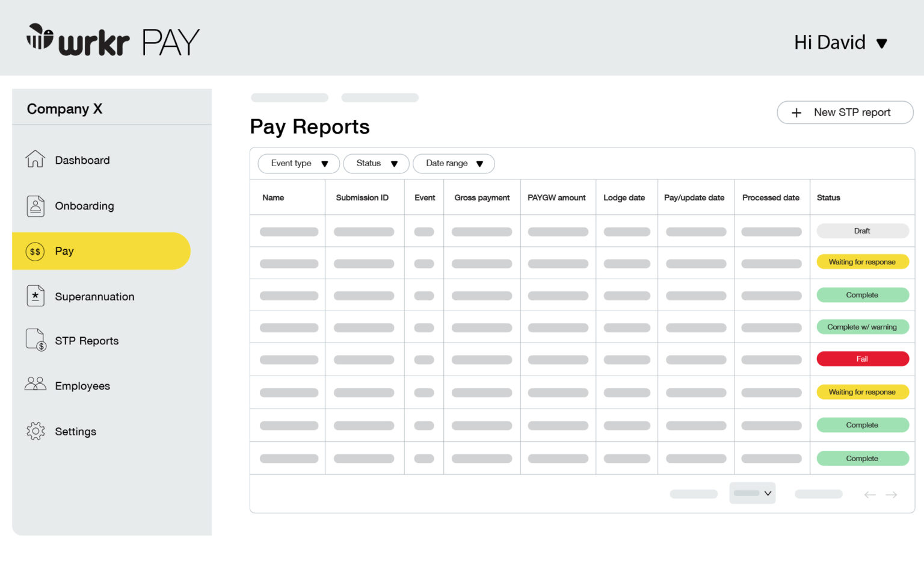Select the STP Reports money-file icon

(34, 340)
